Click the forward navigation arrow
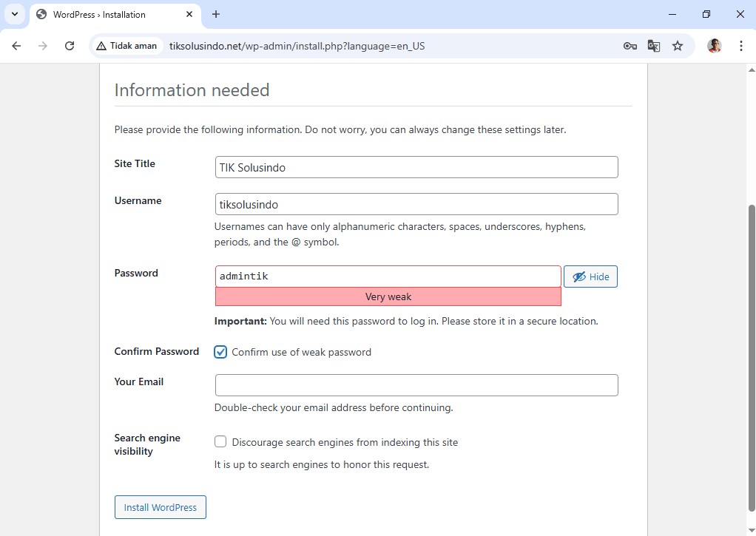 coord(43,46)
